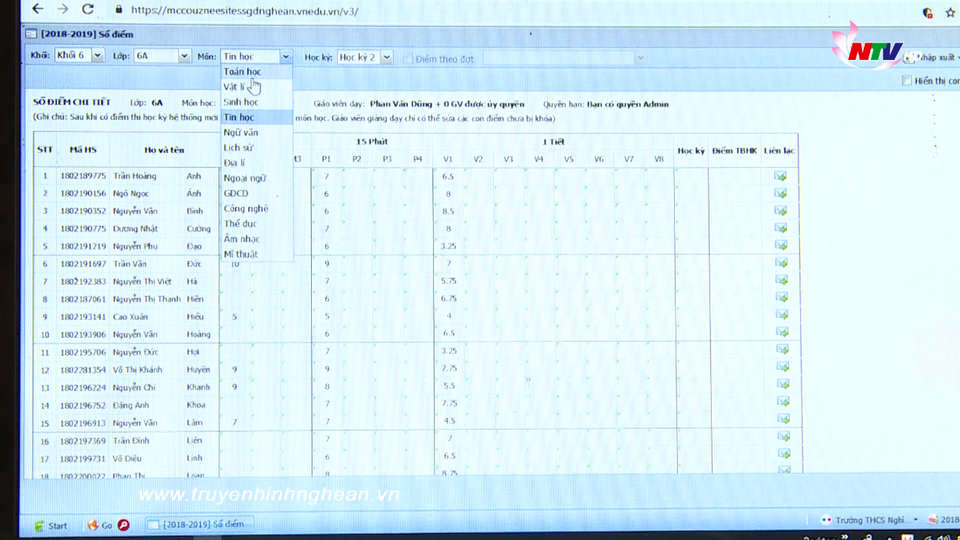Screen dimensions: 960x540
Task: Click contact icon for Dương Nhật Cường
Action: 780,229
